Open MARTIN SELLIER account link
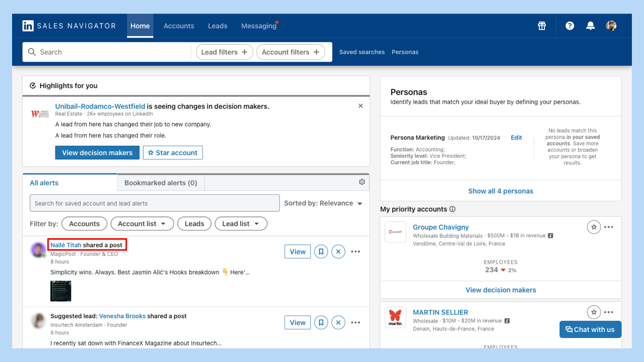 (440, 313)
